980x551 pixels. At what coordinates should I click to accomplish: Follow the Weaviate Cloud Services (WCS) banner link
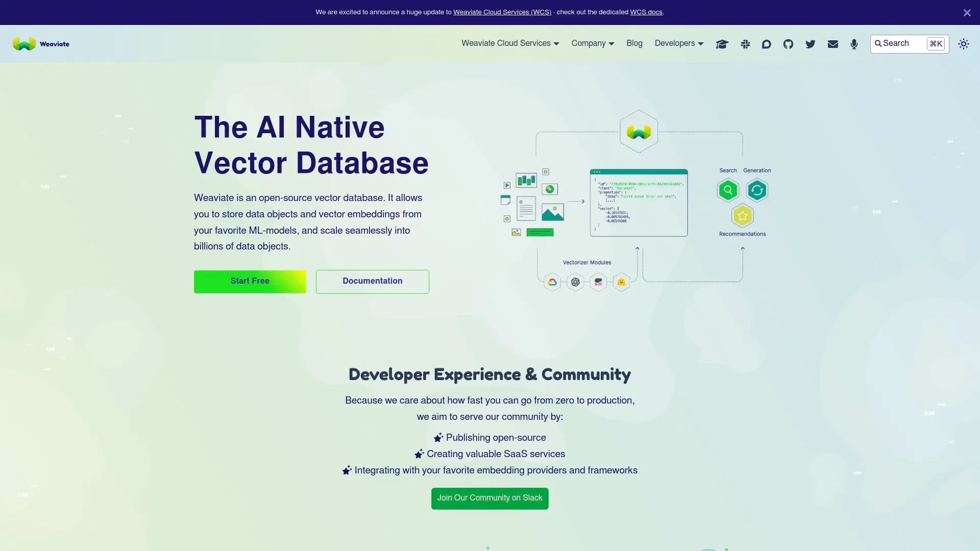tap(502, 12)
